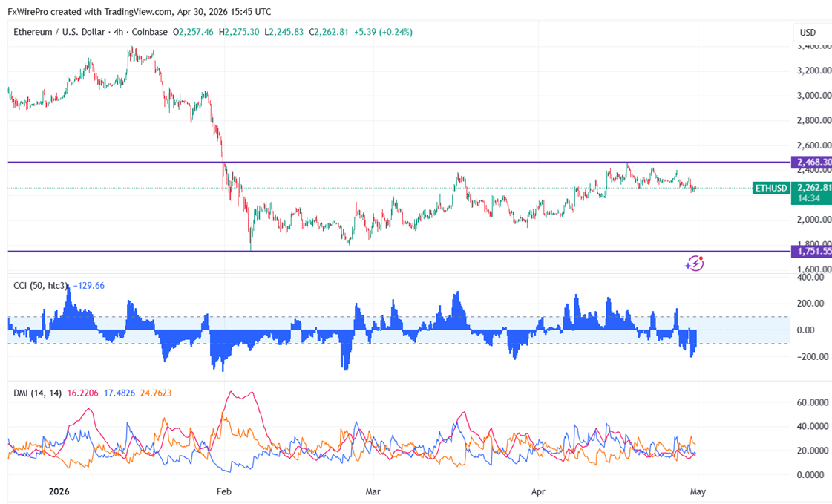Click the 1,751.55 support level label

click(811, 251)
